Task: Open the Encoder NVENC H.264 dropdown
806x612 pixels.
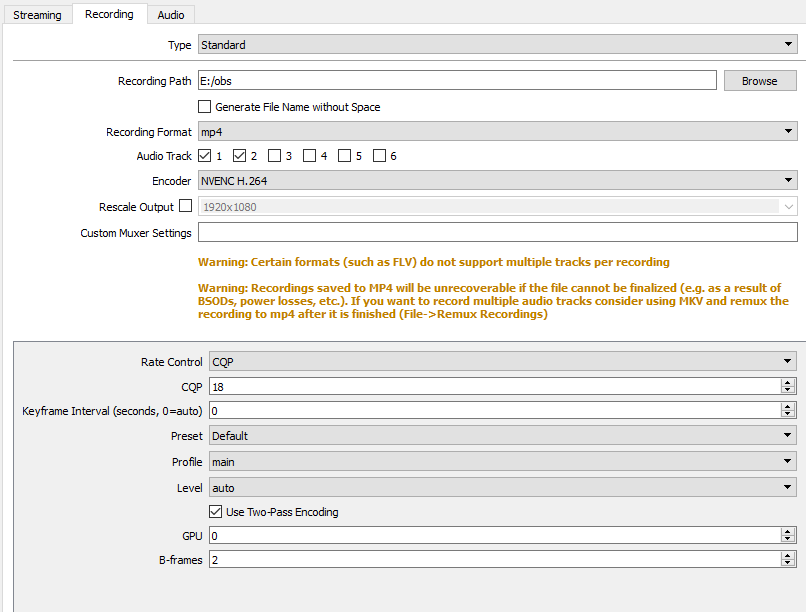Action: tap(498, 180)
